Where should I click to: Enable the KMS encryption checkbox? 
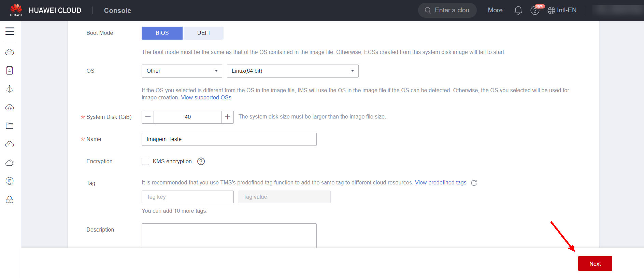pos(145,162)
